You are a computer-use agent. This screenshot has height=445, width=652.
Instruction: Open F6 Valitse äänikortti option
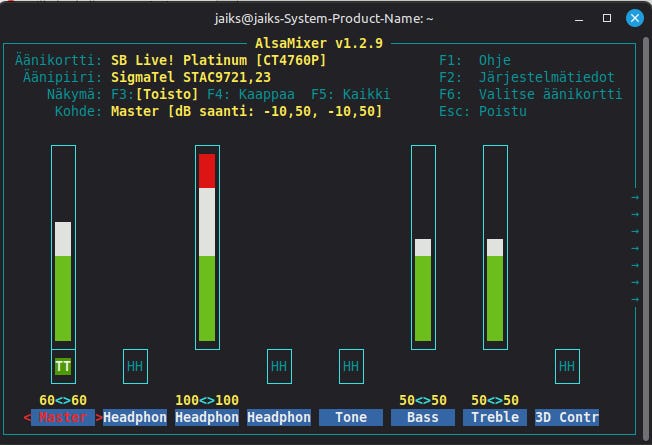coord(531,94)
